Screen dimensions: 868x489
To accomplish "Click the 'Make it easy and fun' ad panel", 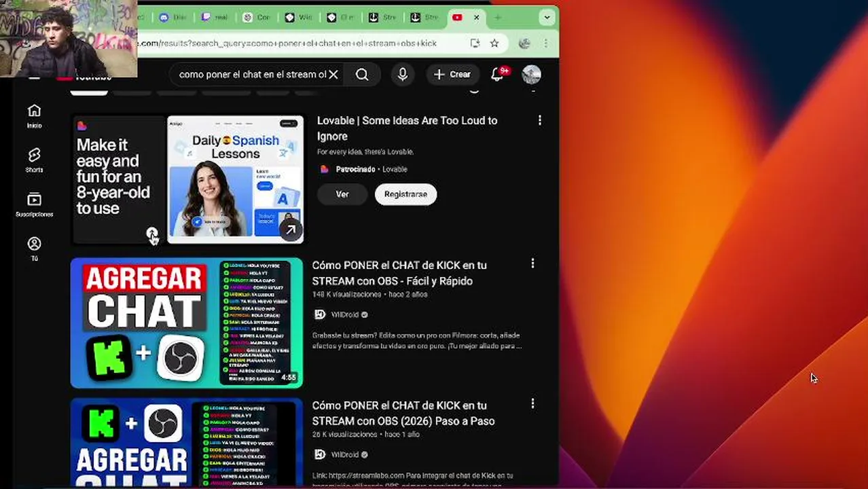I will pos(118,179).
